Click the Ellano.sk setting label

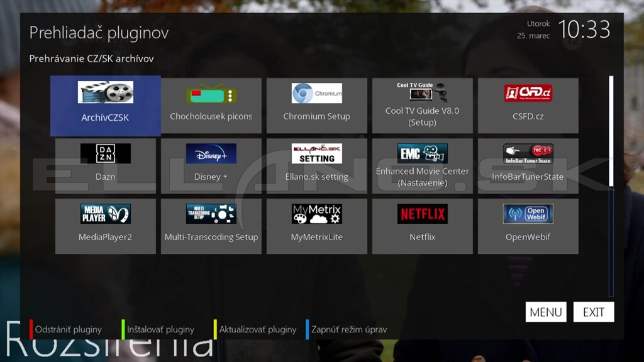[317, 177]
